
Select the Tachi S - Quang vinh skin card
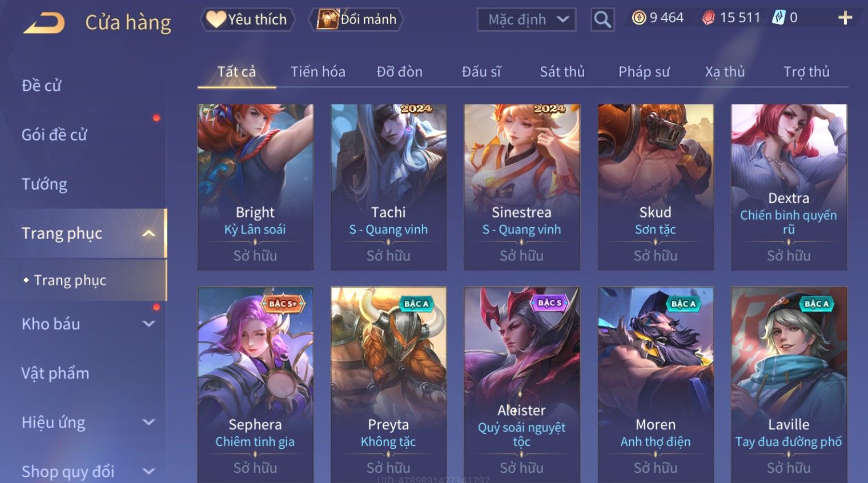388,187
